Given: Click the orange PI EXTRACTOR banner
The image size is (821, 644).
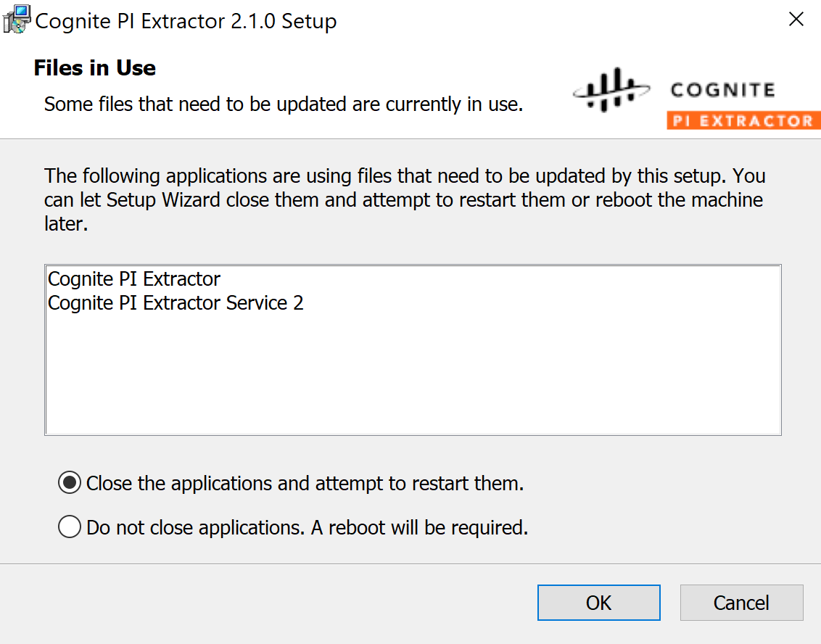Looking at the screenshot, I should [x=743, y=120].
